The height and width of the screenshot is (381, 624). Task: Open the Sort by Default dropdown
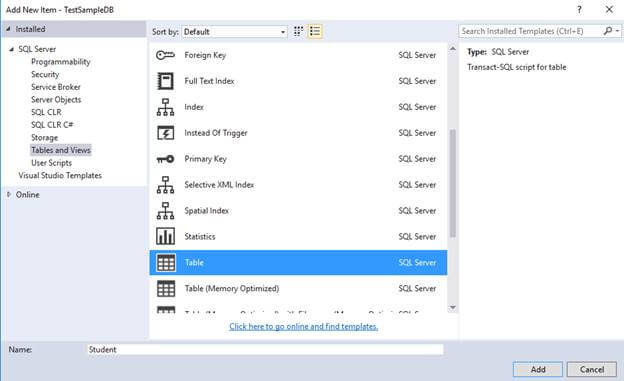pyautogui.click(x=234, y=31)
